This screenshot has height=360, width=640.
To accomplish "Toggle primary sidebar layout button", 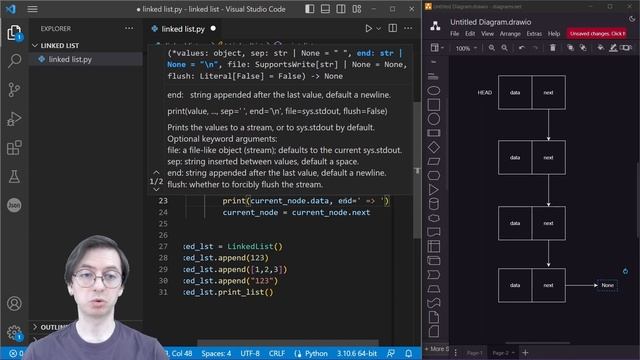I will click(310, 9).
